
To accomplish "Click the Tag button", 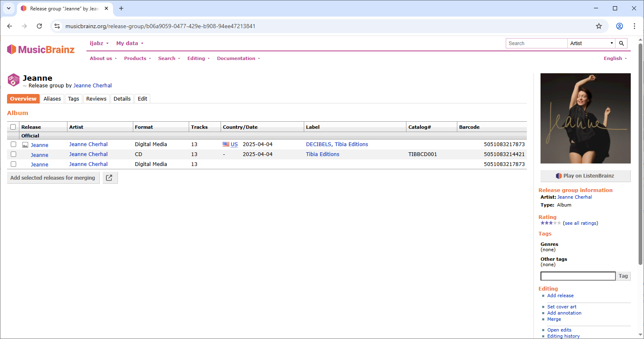I will [x=623, y=276].
